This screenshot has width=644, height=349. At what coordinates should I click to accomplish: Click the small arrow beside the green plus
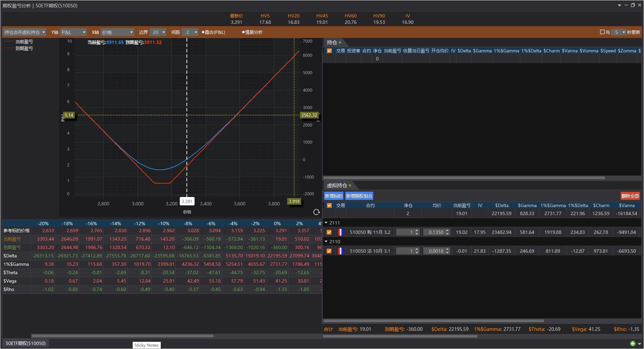click(639, 344)
